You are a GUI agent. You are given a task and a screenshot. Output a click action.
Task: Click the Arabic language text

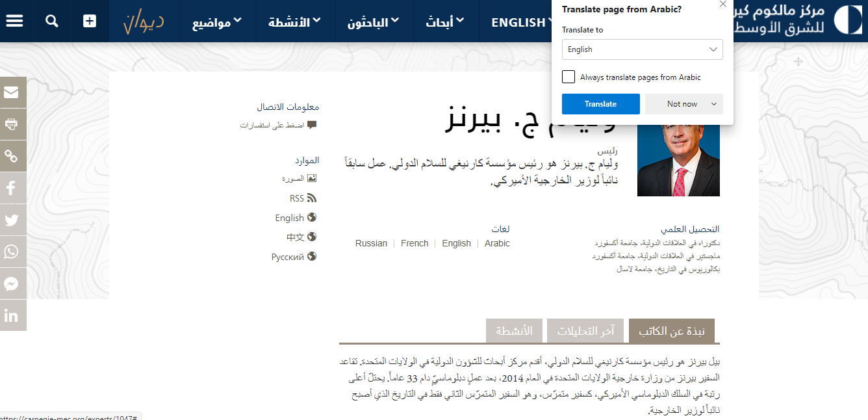click(497, 243)
